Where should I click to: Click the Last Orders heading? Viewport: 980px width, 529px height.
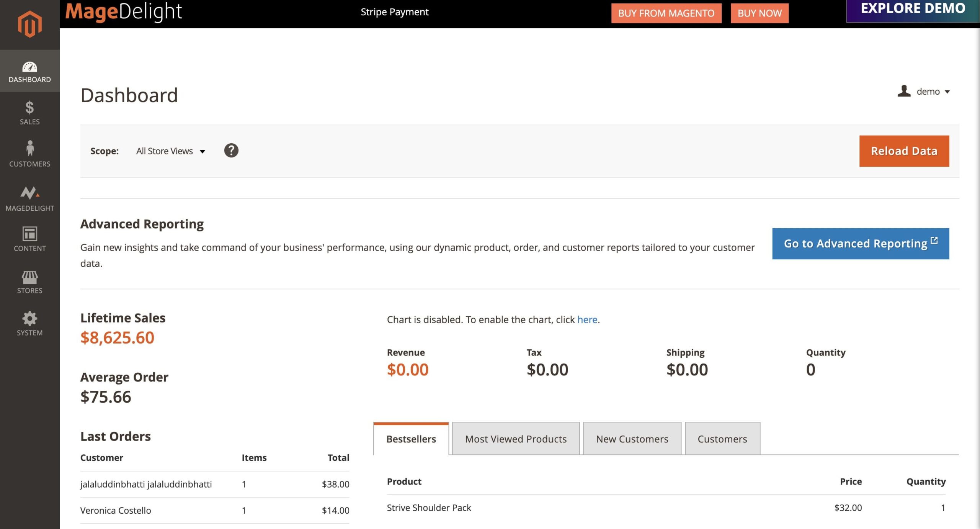(116, 436)
